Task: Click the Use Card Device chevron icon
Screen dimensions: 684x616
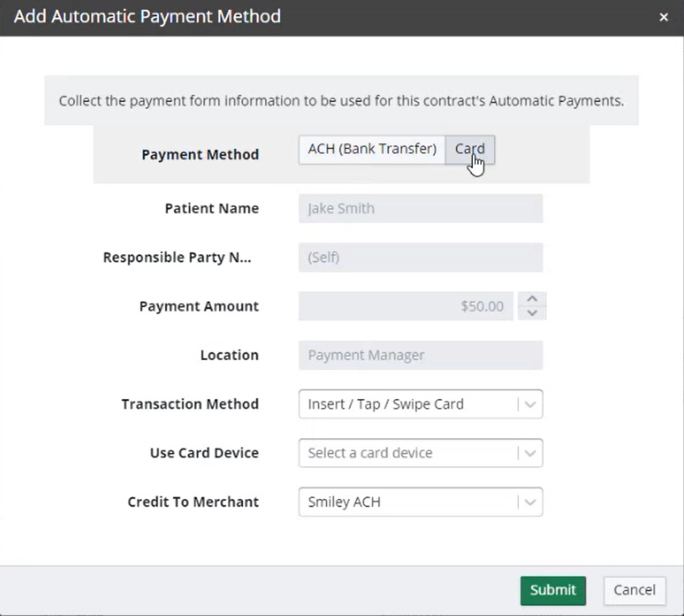Action: click(531, 453)
